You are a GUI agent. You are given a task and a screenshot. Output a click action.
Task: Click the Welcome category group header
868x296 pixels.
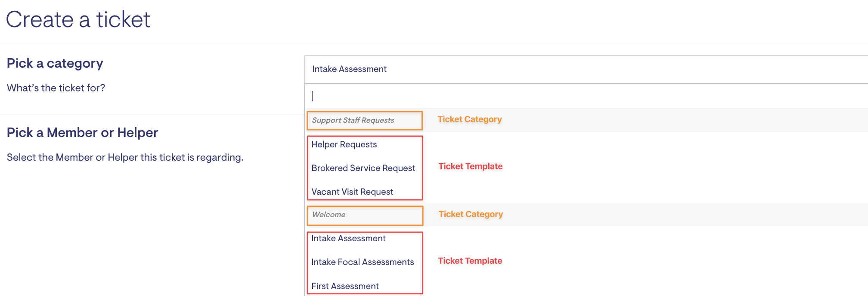[329, 215]
